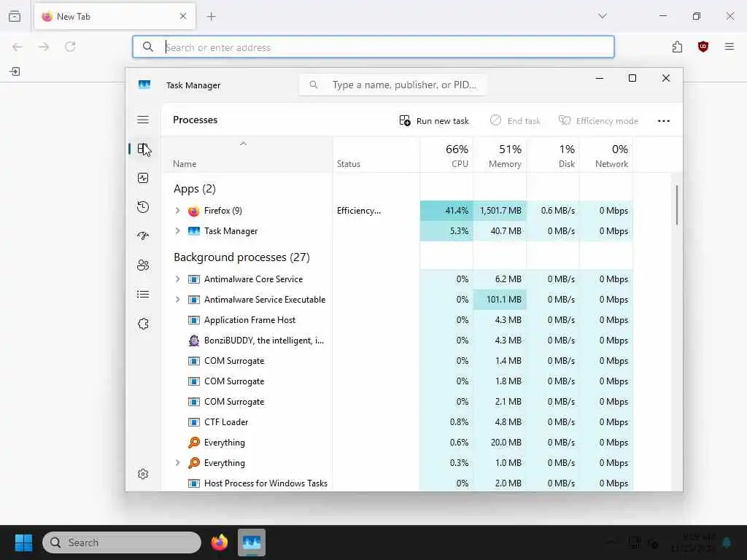Open Firefox extensions puzzle icon
The image size is (747, 560).
coord(677,47)
